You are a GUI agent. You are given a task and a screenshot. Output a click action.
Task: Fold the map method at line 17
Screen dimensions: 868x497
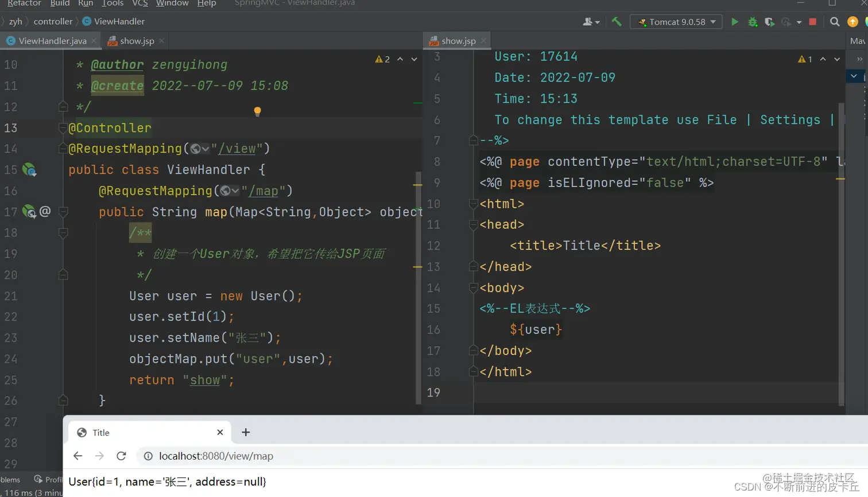coord(63,212)
